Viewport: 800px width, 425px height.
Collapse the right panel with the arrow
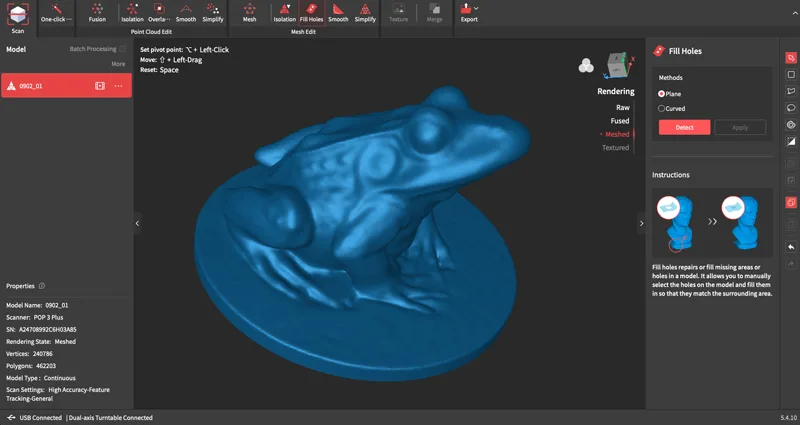click(x=641, y=223)
